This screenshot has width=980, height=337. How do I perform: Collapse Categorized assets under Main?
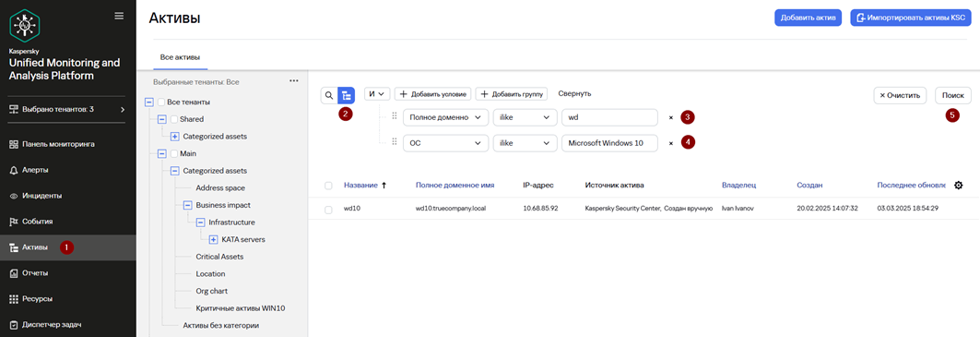(174, 171)
